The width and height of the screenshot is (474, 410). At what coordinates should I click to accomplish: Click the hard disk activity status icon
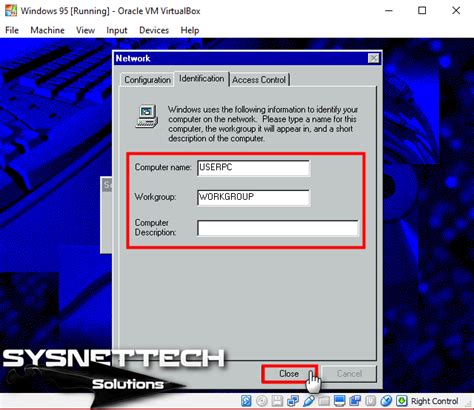tap(246, 401)
